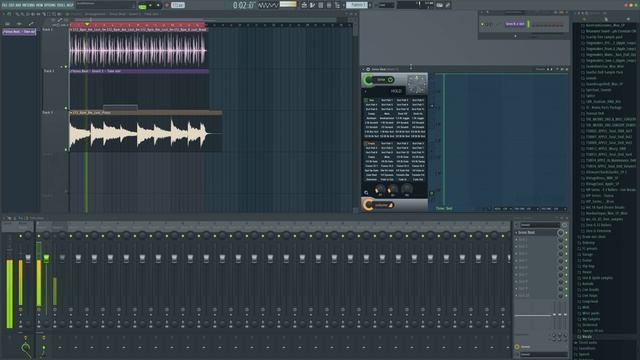Click the third small knob under Gross Beat presets

pos(407,189)
